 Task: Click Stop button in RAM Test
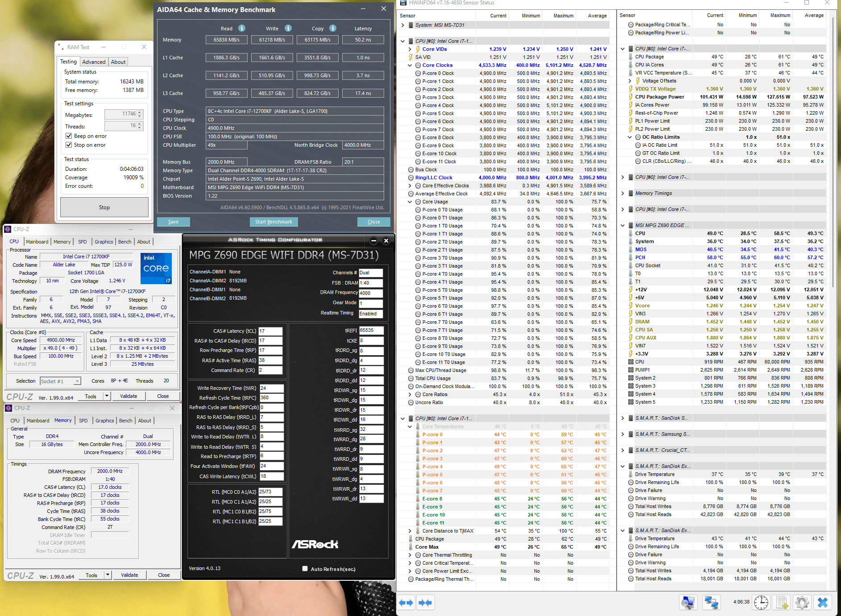(104, 207)
